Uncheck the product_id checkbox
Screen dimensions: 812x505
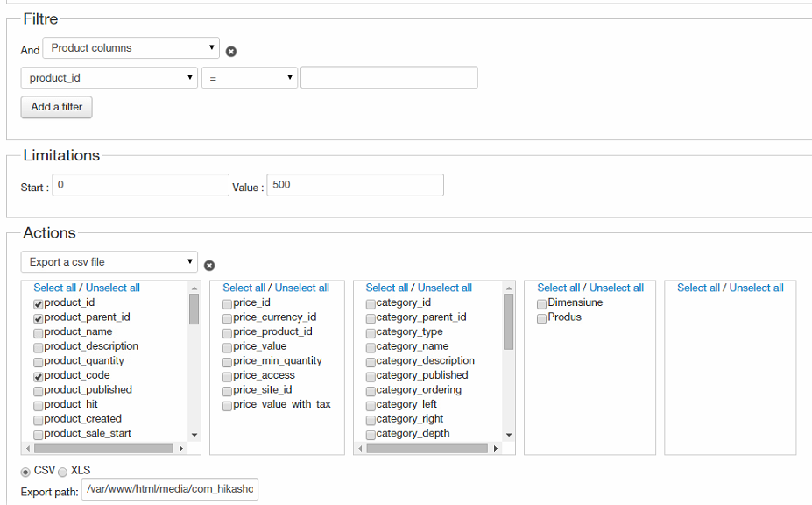pyautogui.click(x=39, y=303)
